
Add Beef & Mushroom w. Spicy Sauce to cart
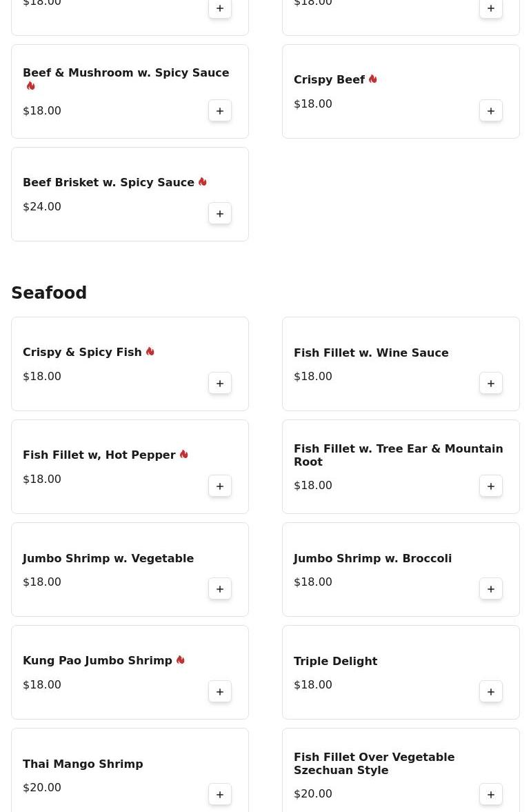click(220, 111)
